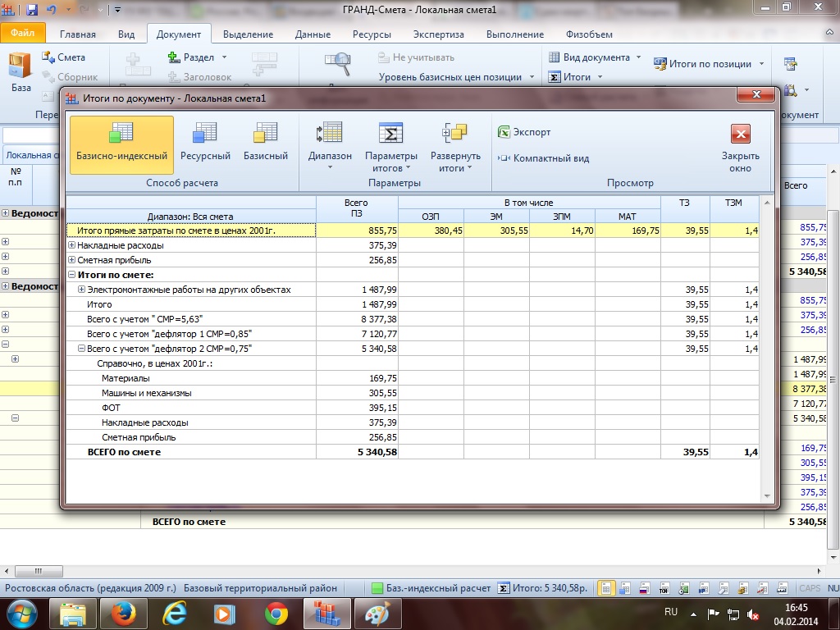Click Развернуть итоги icon
Image resolution: width=840 pixels, height=630 pixels.
pos(454,134)
